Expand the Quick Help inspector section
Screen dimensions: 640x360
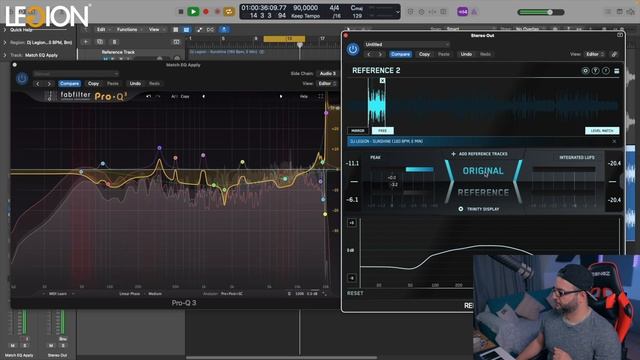click(5, 30)
